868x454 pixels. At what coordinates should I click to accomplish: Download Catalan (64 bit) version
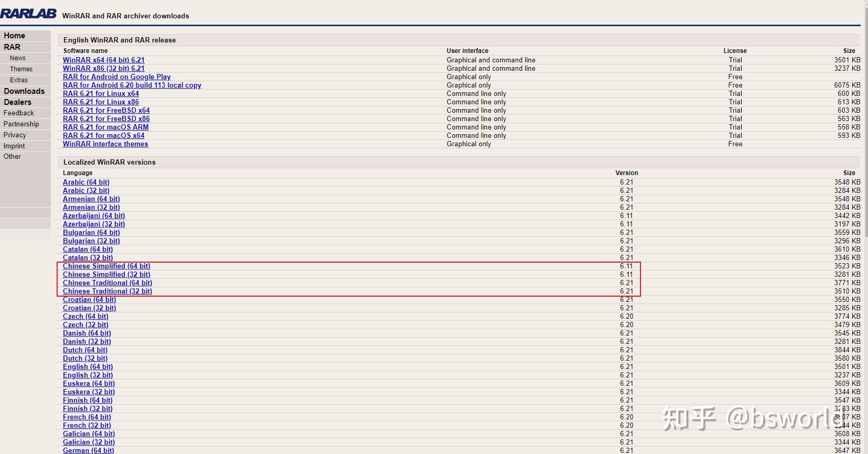pyautogui.click(x=88, y=250)
